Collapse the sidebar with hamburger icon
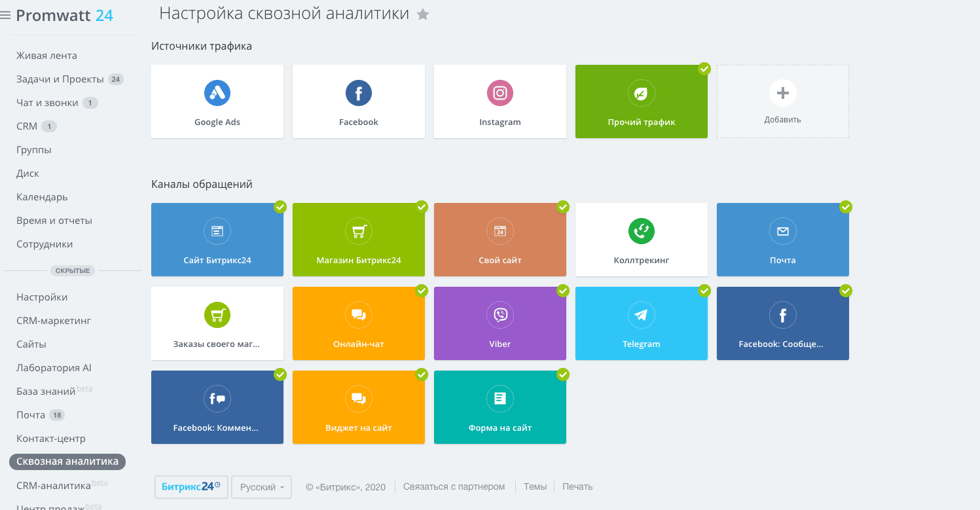Image resolution: width=980 pixels, height=510 pixels. click(x=6, y=15)
